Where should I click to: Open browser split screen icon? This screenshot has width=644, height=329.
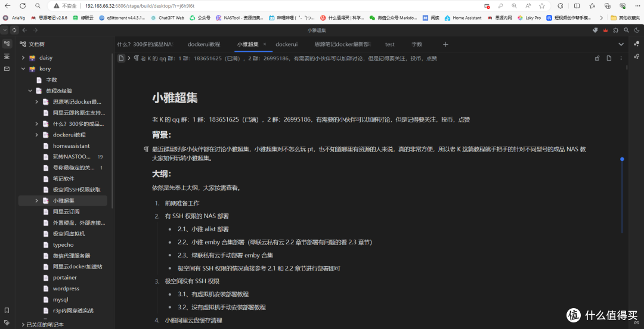pyautogui.click(x=577, y=6)
